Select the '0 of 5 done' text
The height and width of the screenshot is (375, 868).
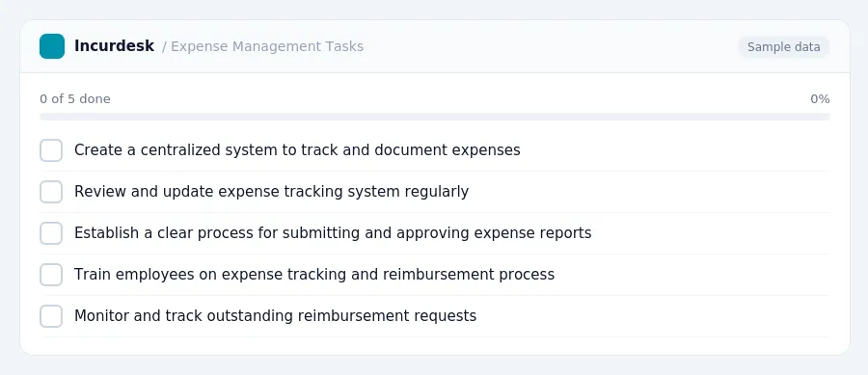click(75, 99)
